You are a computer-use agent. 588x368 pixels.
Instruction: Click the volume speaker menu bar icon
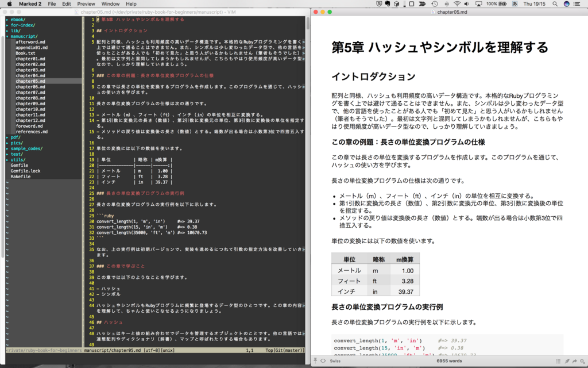(466, 4)
